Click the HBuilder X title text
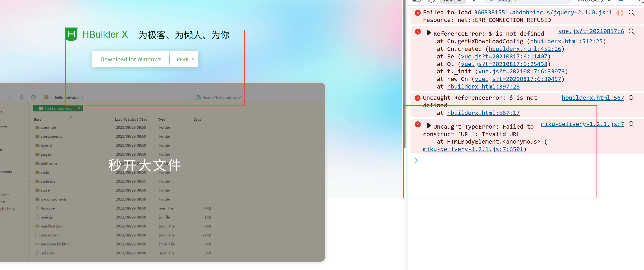Screen dimensions: 644x270 point(105,34)
